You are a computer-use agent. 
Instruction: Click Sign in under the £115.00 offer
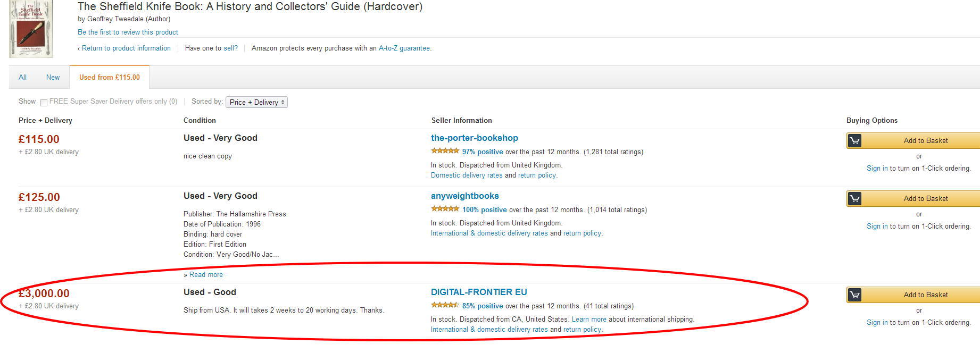pos(877,169)
